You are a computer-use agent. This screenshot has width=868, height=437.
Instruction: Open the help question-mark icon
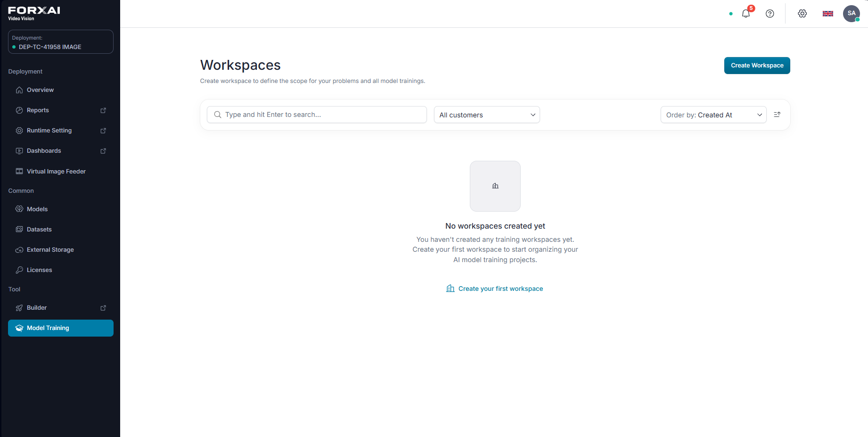pos(770,14)
